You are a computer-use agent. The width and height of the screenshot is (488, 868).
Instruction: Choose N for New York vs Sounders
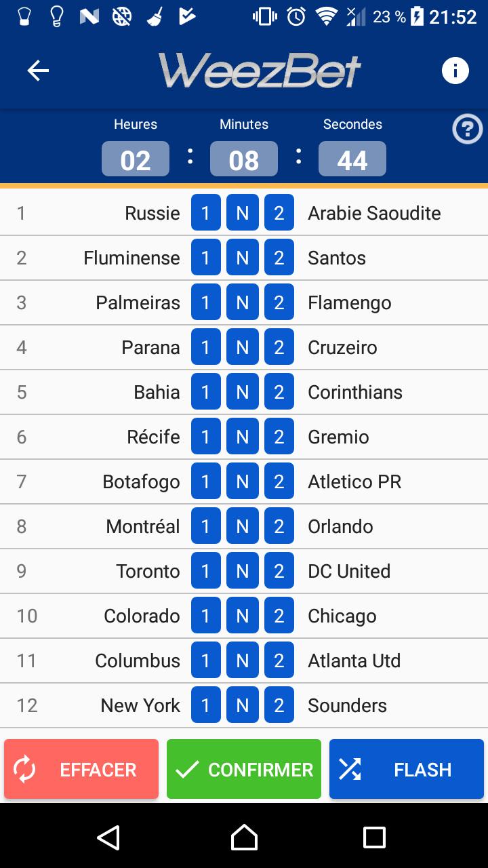click(x=243, y=705)
